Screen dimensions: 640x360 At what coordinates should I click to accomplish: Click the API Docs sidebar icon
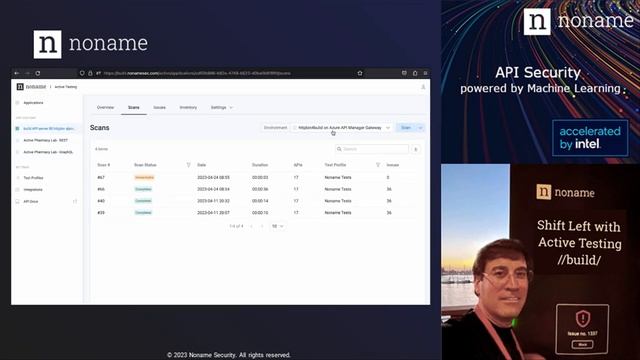coord(17,202)
